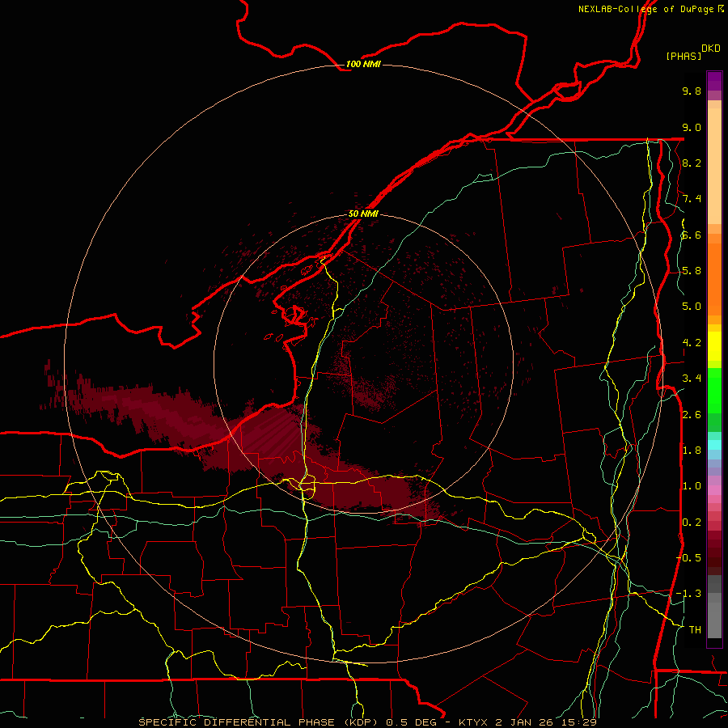Click the -1.3 value on color scale
This screenshot has width=728, height=728.
(x=688, y=594)
